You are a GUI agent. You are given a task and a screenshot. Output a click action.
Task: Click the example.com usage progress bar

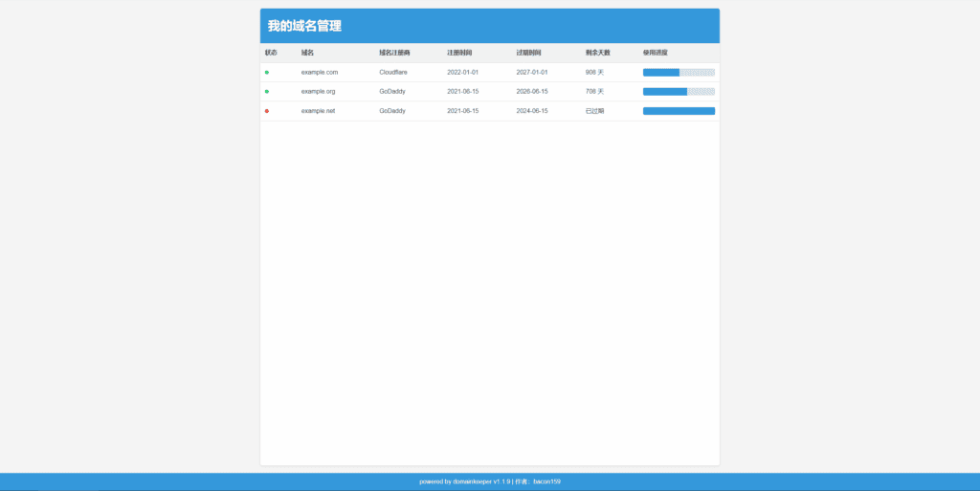coord(679,73)
